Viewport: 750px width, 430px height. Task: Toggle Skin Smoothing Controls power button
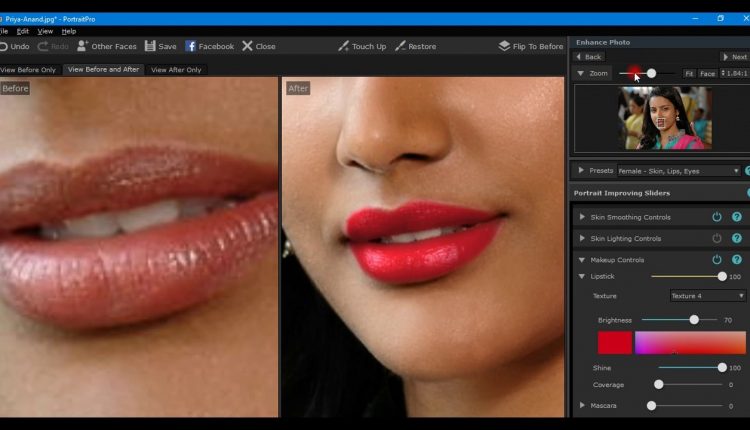[717, 217]
